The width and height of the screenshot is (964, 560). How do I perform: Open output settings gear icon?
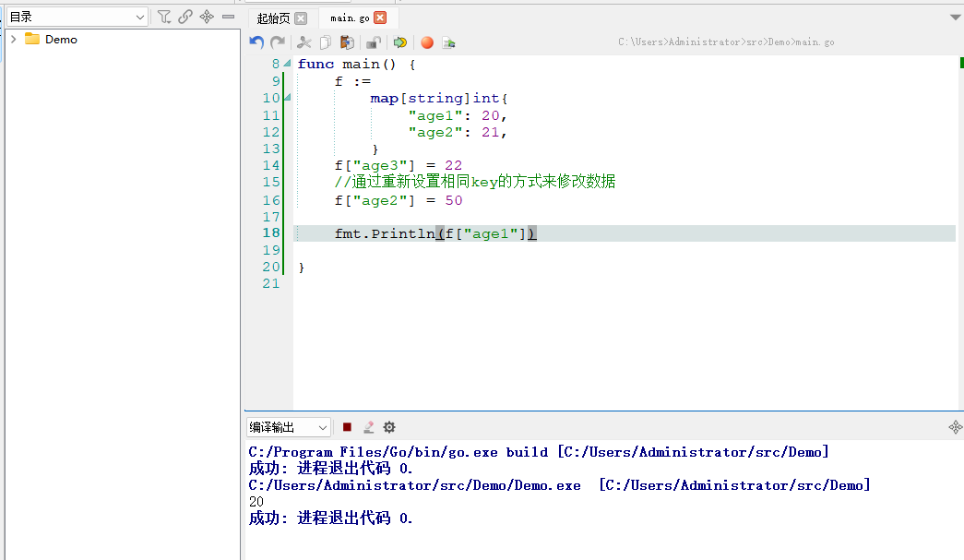pyautogui.click(x=389, y=427)
